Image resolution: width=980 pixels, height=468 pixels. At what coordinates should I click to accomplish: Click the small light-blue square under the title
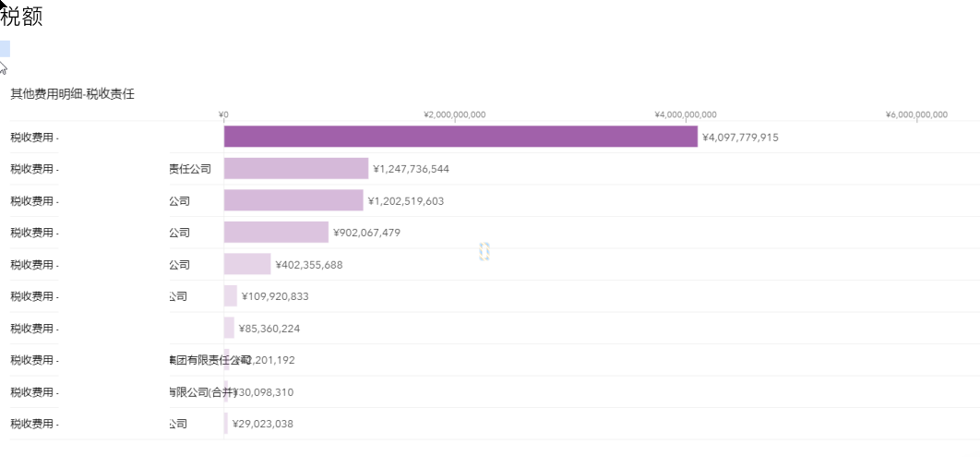pyautogui.click(x=5, y=49)
